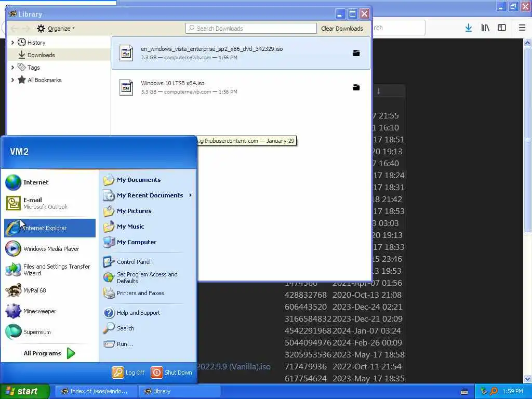Viewport: 532px width, 399px height.
Task: Click scroll down arrow in browser
Action: 527,379
